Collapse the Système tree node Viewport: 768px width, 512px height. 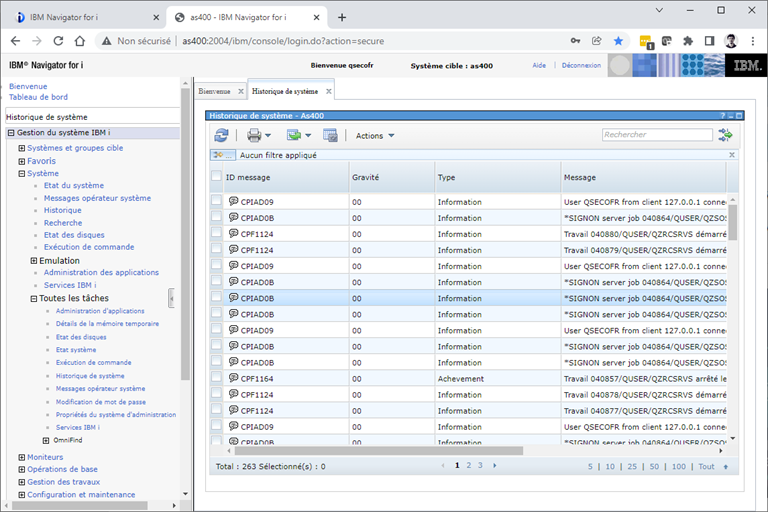(x=22, y=173)
